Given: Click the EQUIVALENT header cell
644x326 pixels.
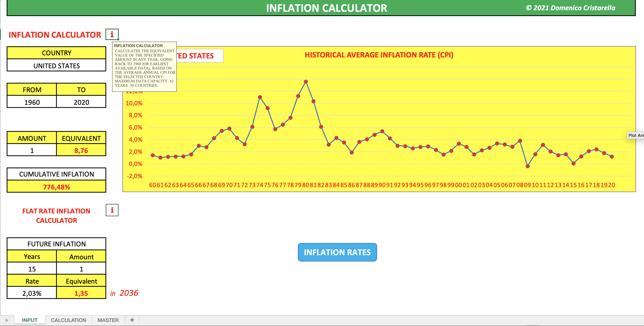Looking at the screenshot, I should (81, 138).
